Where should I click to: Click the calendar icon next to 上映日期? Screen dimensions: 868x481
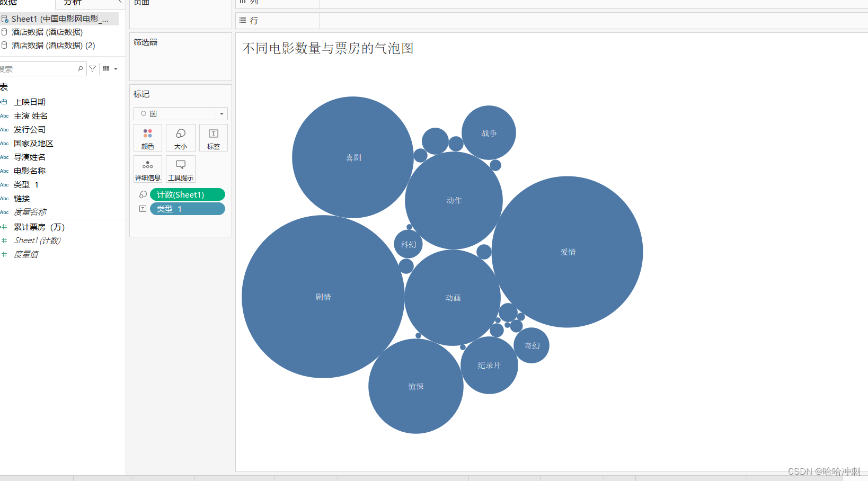(4, 102)
